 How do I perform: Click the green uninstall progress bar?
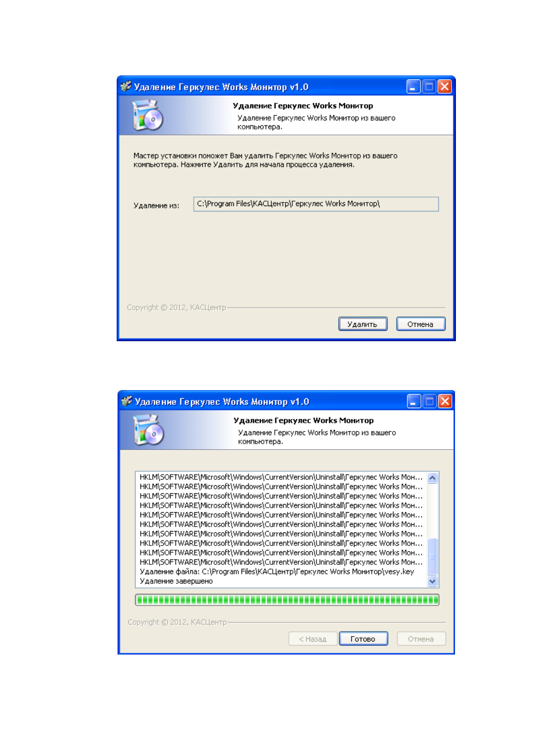[287, 600]
